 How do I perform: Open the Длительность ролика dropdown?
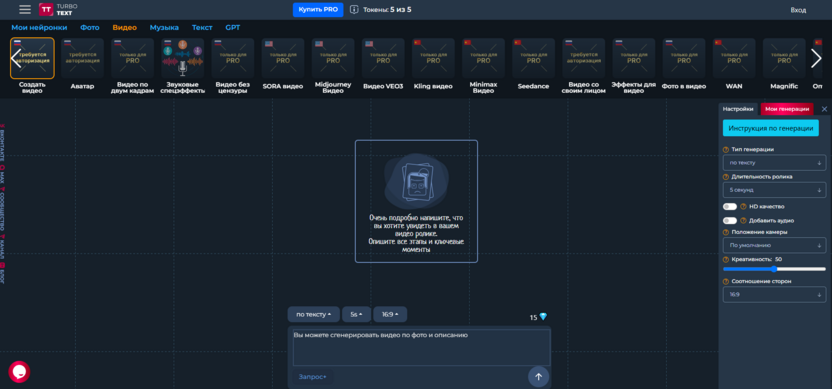[x=774, y=189]
